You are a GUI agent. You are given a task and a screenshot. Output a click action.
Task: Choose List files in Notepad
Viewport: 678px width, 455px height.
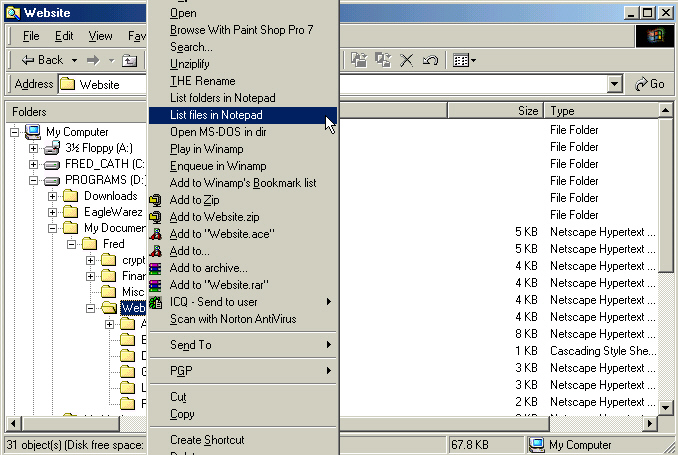pyautogui.click(x=243, y=115)
